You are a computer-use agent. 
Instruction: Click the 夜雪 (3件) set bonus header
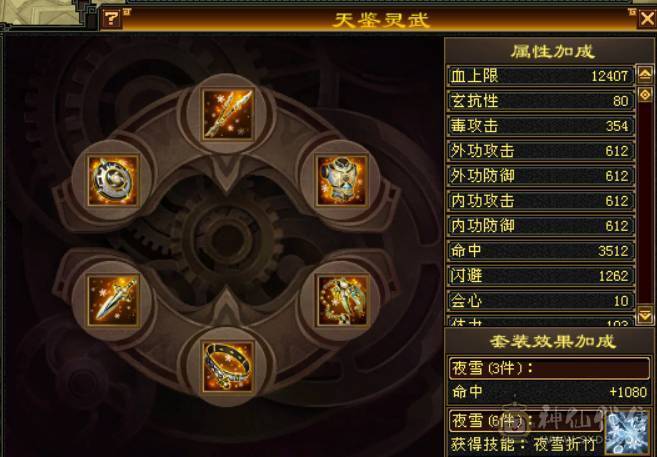pyautogui.click(x=549, y=368)
